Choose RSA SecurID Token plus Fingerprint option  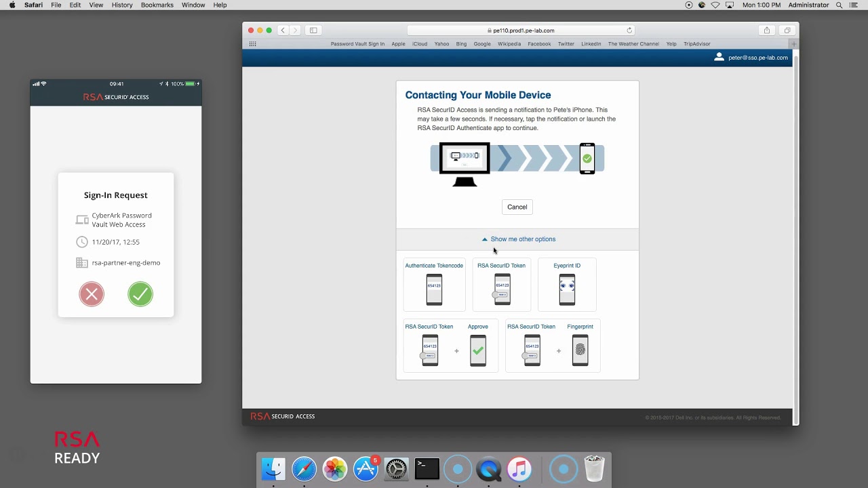coord(553,346)
